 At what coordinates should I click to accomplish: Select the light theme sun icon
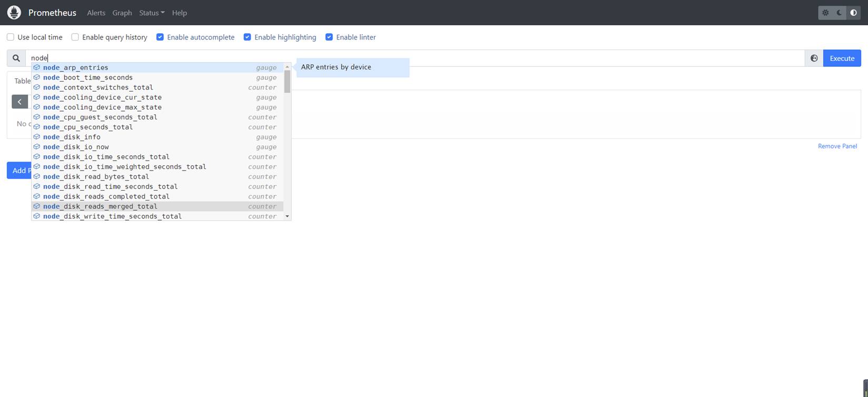pos(825,13)
